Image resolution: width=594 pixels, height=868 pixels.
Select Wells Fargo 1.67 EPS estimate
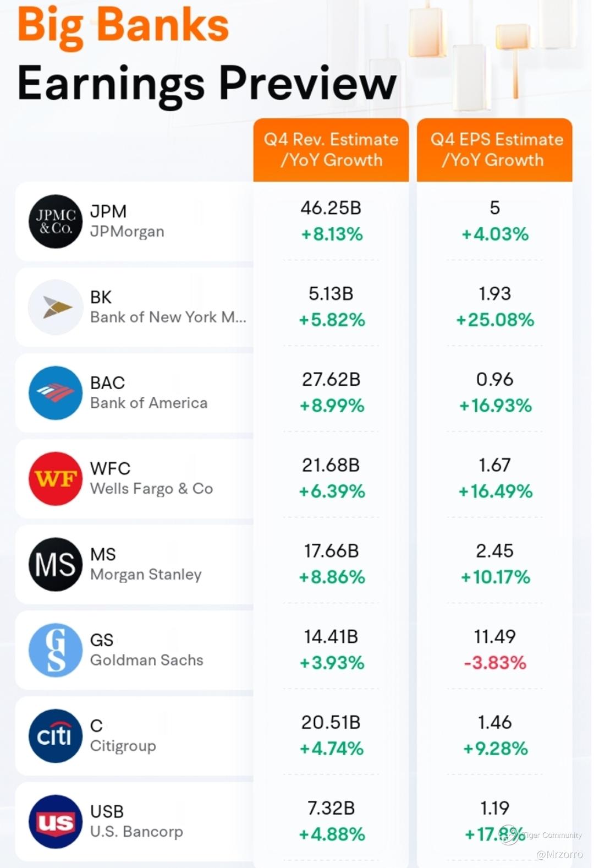(495, 465)
